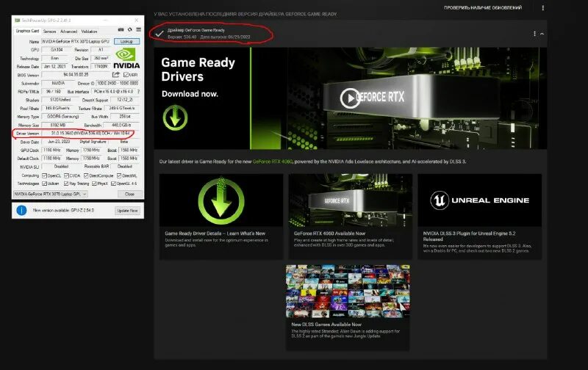This screenshot has width=588, height=370.
Task: Click the Driver Version value field
Action: (x=90, y=134)
